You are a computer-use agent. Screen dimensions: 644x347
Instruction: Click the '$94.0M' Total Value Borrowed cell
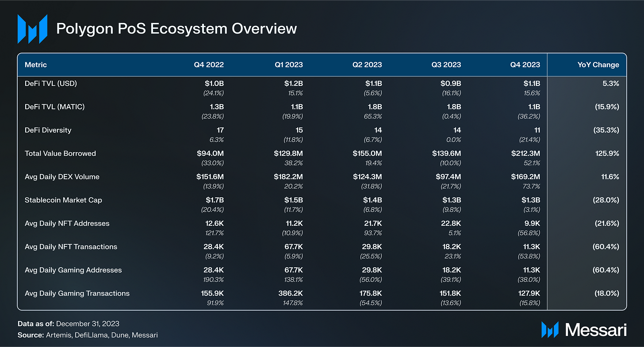click(210, 154)
